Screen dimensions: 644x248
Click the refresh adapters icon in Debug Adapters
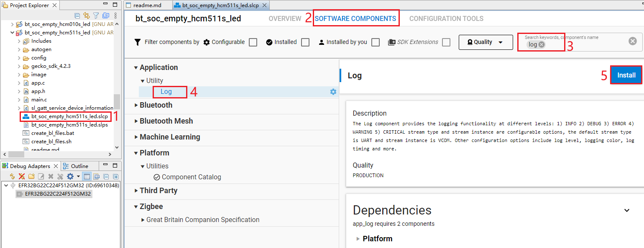pos(12,176)
